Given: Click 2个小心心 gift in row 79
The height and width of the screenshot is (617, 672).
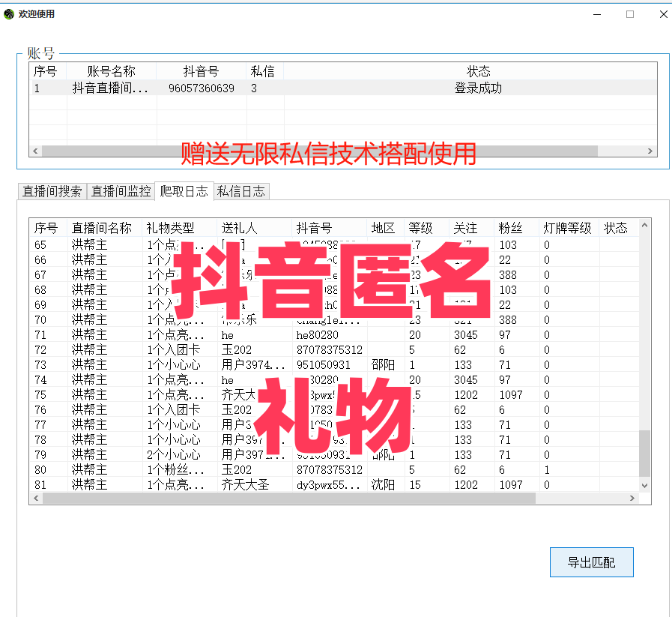Looking at the screenshot, I should pos(174,455).
